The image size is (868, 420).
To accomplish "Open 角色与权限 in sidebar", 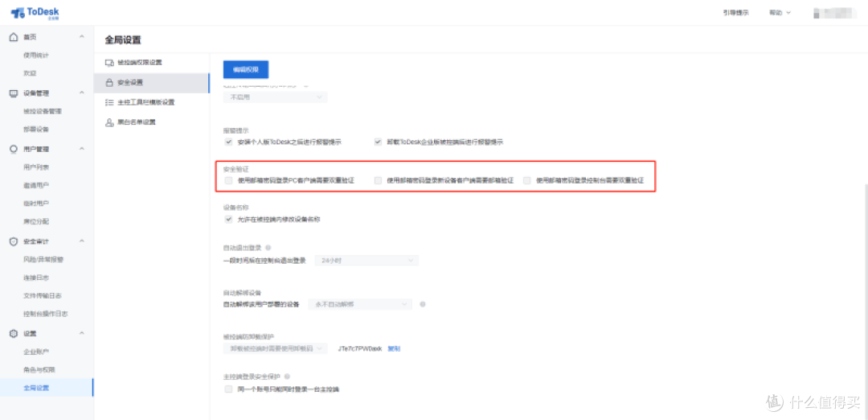I will tap(39, 369).
